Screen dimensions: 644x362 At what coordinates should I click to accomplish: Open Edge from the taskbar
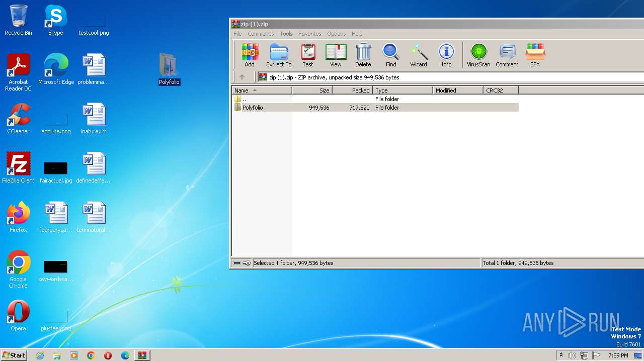click(x=125, y=355)
